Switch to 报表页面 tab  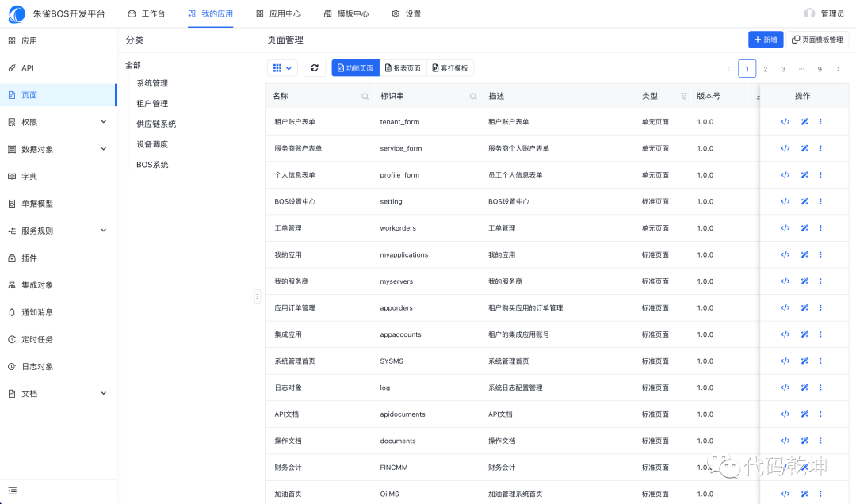click(403, 67)
